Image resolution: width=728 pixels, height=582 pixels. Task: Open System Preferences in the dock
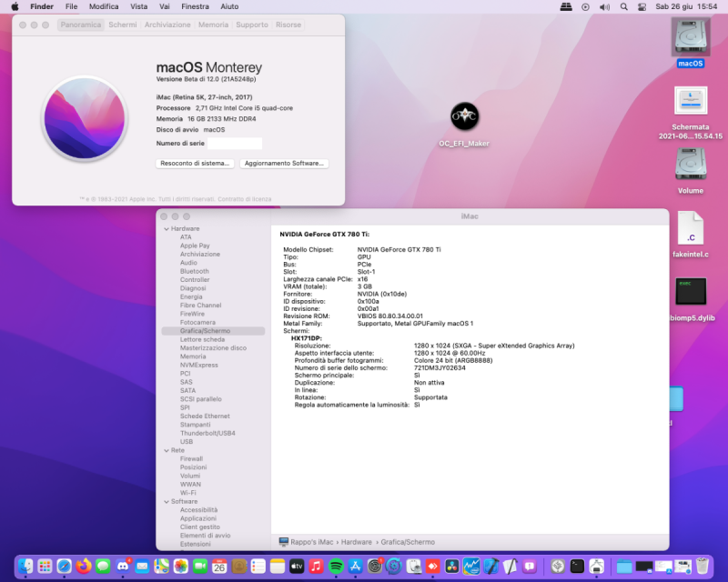pos(375,567)
